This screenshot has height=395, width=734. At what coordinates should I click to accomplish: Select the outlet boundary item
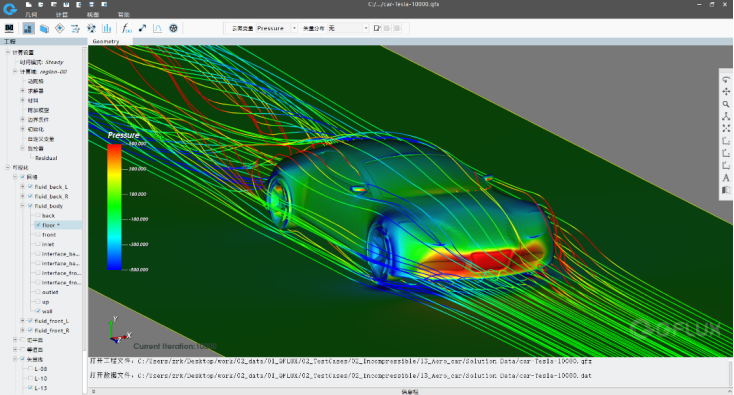[x=50, y=292]
